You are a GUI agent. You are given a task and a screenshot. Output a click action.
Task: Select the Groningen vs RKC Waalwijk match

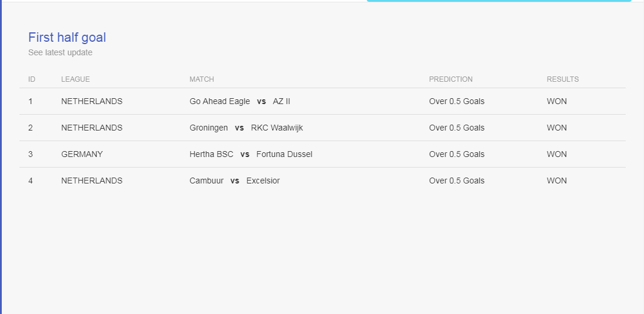pyautogui.click(x=246, y=128)
